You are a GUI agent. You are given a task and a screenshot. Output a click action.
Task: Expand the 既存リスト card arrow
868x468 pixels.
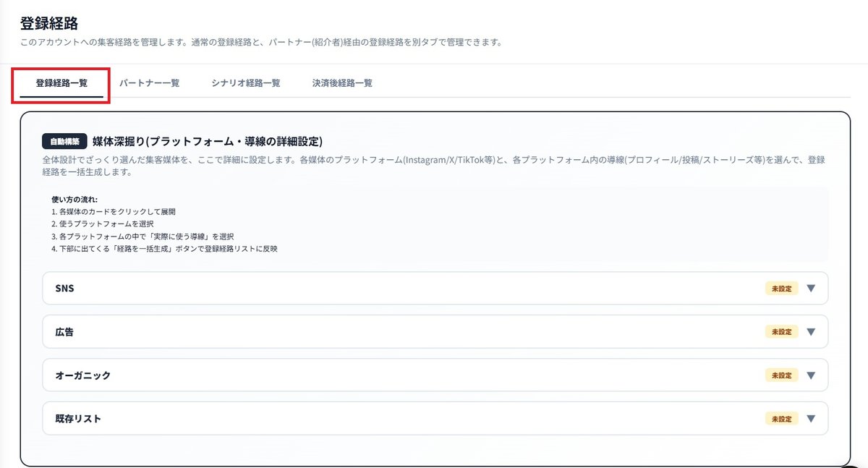pyautogui.click(x=811, y=419)
